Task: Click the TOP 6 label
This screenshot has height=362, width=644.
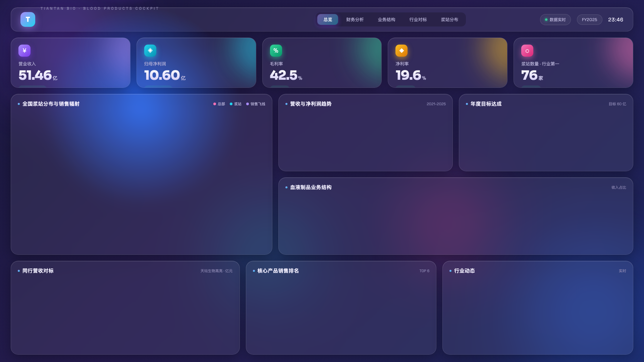Action: (424, 271)
